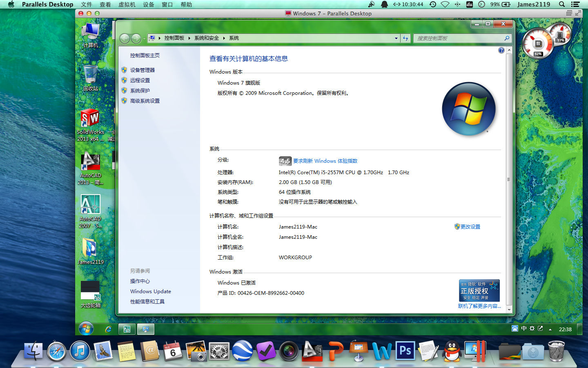Click the 22:38 taskbar clock

coord(565,329)
